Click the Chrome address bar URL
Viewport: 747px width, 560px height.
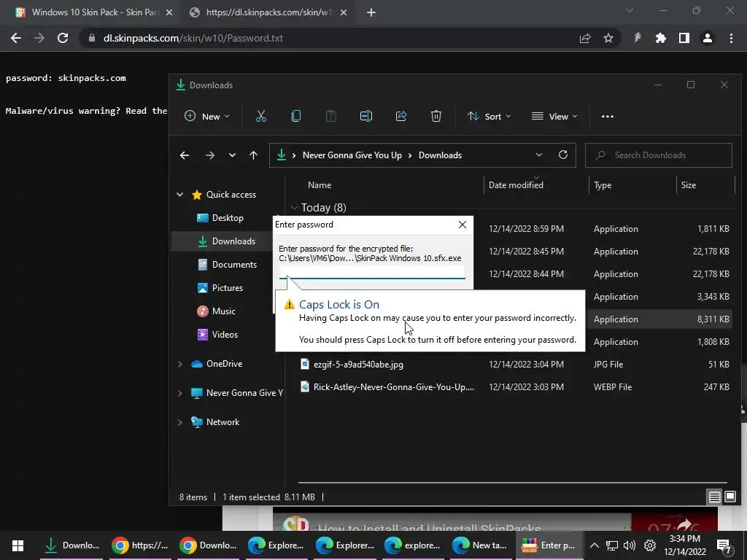click(193, 38)
